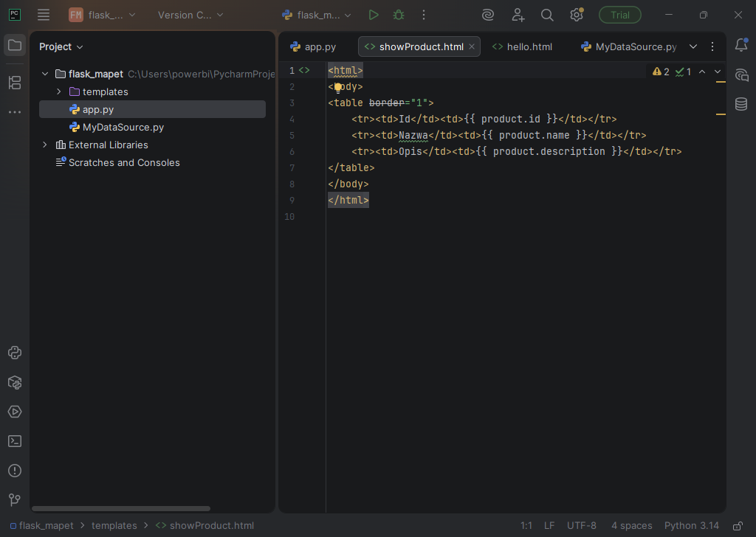Expand External Libraries node

pos(45,145)
